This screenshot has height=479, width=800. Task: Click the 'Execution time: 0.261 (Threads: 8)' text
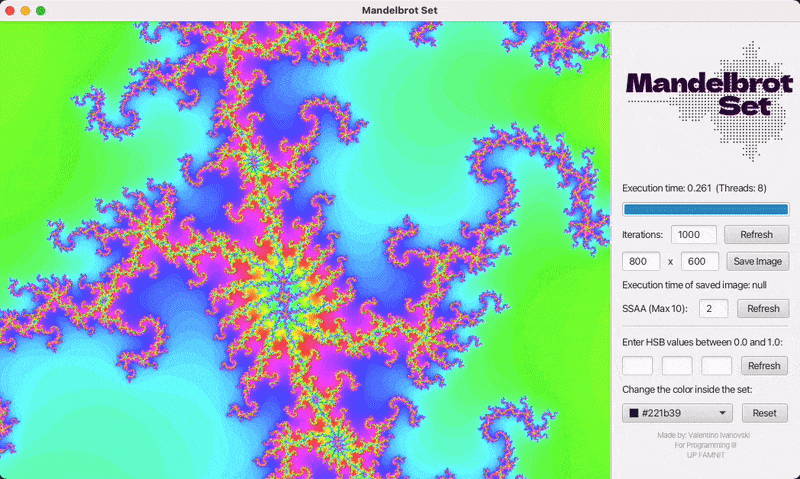(x=694, y=188)
